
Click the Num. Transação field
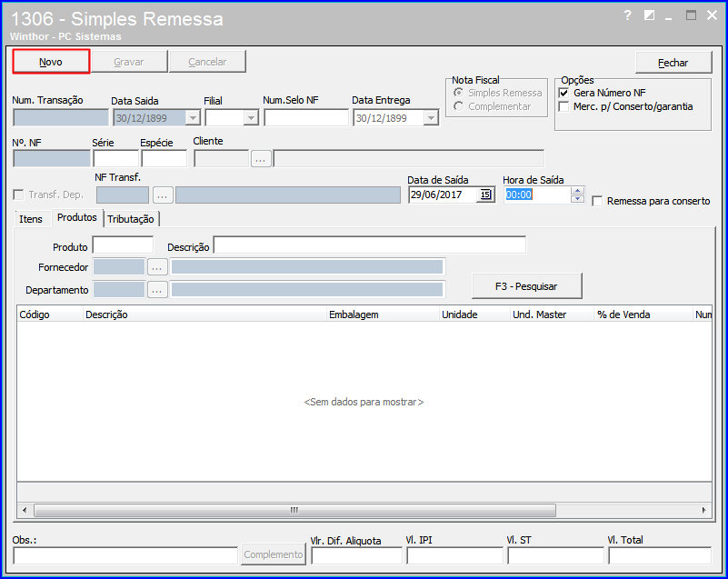pos(61,118)
